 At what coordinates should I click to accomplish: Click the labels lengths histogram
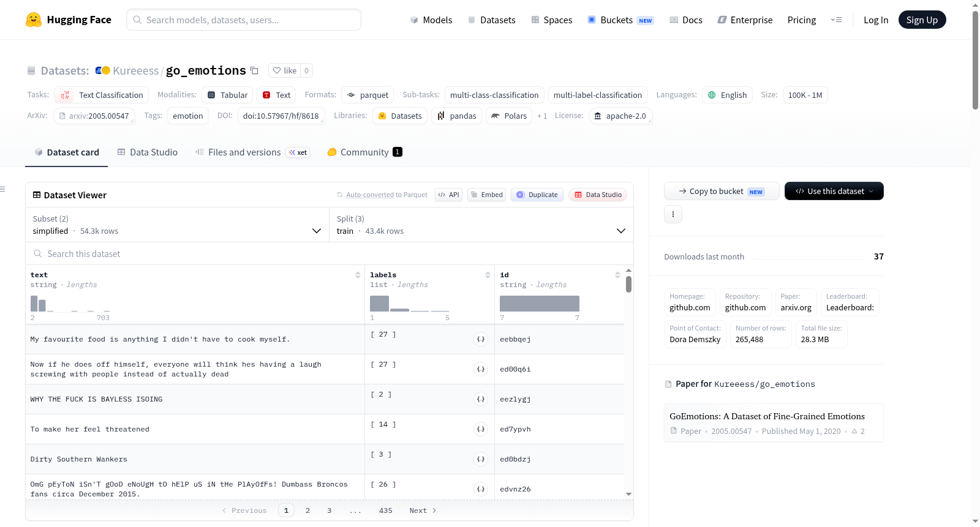point(410,304)
